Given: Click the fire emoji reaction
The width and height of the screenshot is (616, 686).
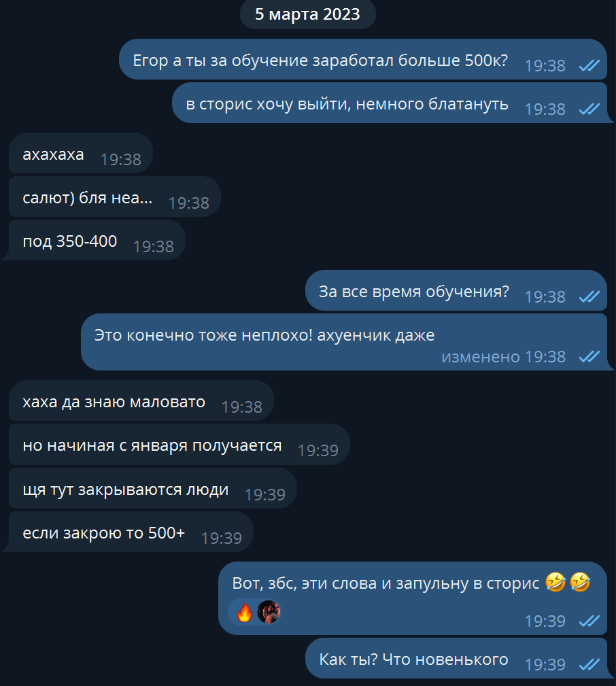Looking at the screenshot, I should [x=245, y=612].
